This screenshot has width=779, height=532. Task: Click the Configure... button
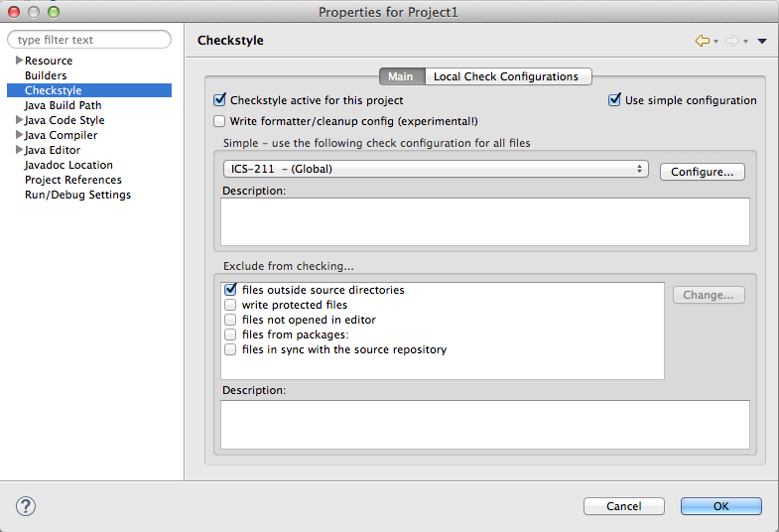pos(702,172)
